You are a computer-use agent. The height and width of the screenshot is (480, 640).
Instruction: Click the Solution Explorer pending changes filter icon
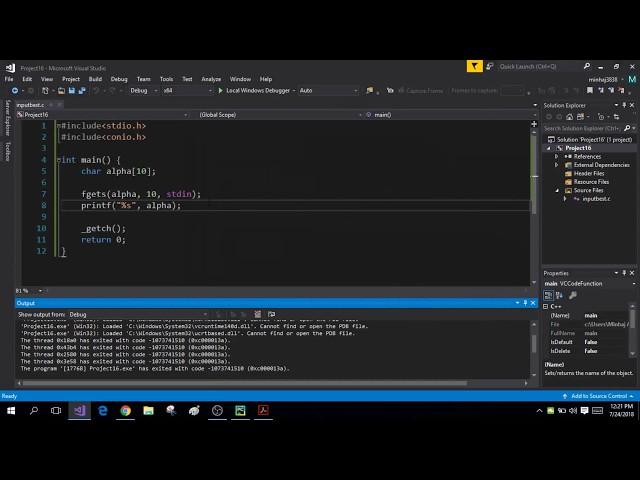coord(601,117)
